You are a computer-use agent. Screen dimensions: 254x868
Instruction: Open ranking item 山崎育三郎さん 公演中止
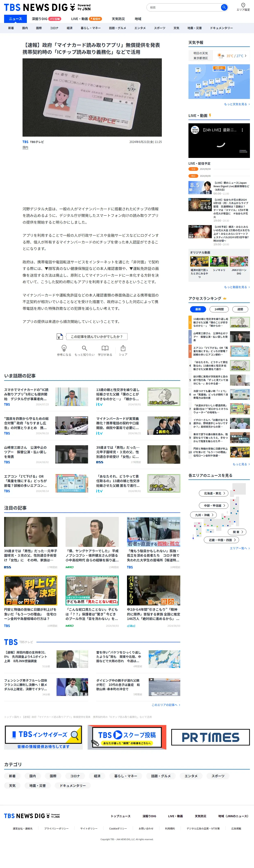(219, 337)
